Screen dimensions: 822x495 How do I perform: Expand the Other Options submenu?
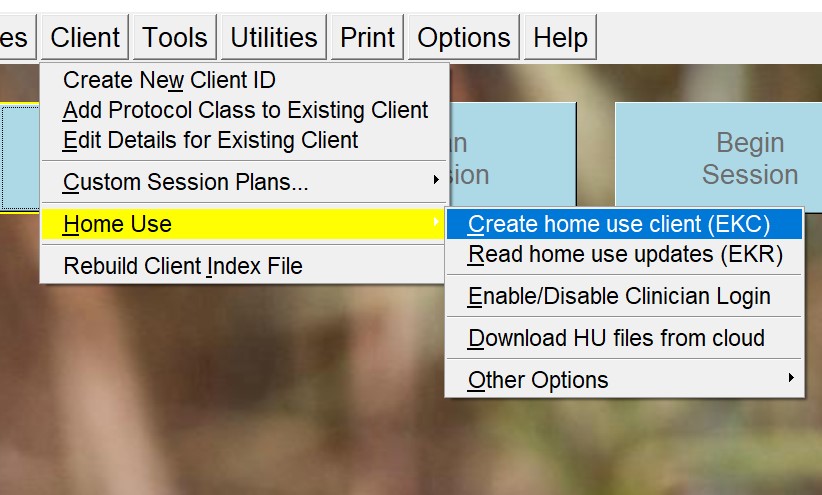pyautogui.click(x=624, y=380)
